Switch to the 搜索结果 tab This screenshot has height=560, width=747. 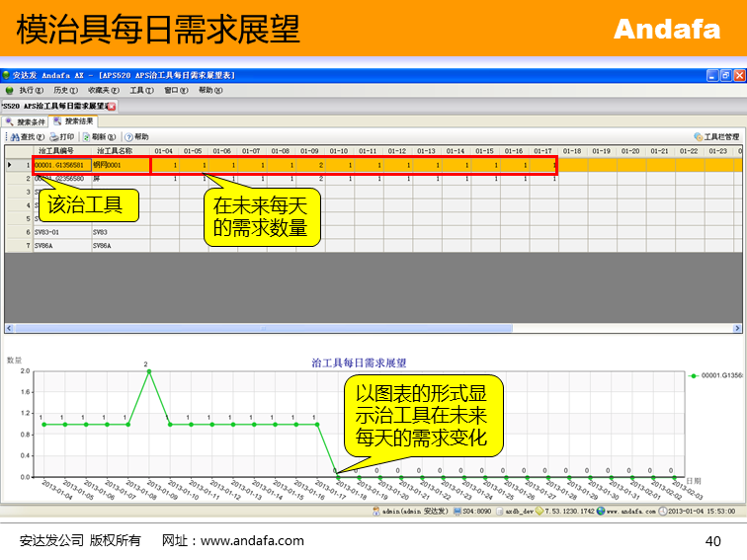75,121
